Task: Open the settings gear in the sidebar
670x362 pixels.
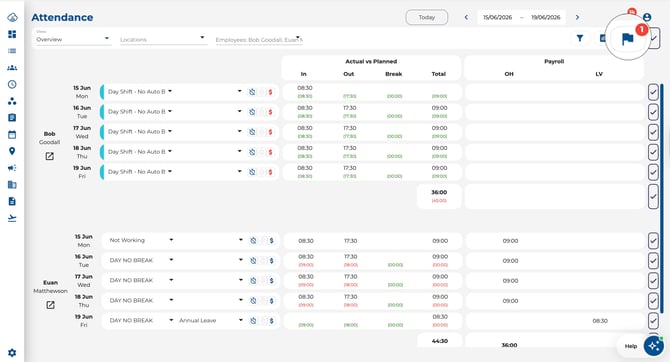Action: click(12, 353)
